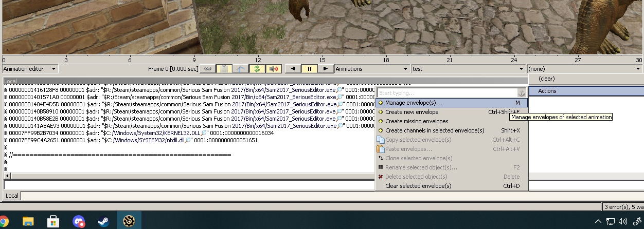Choose Create channels in selected envelope(s)
The image size is (644, 229).
(x=452, y=130)
